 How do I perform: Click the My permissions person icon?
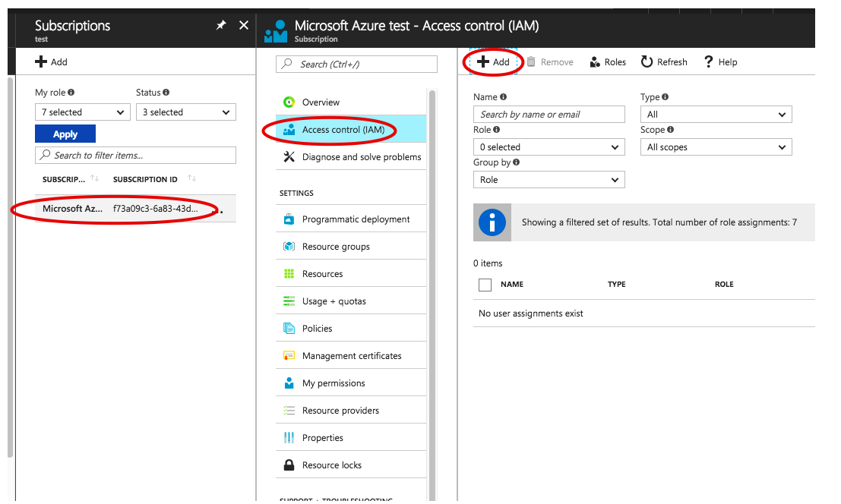(289, 383)
